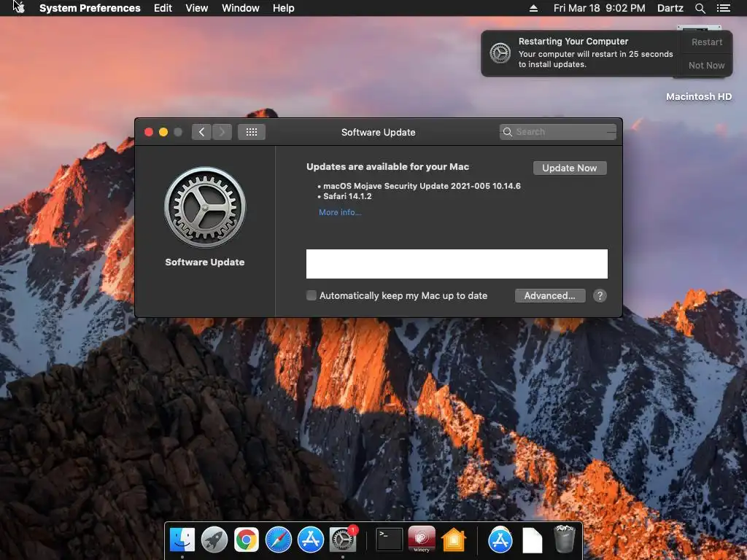Click the date and time in menu bar
Image resolution: width=747 pixels, height=560 pixels.
click(x=600, y=8)
